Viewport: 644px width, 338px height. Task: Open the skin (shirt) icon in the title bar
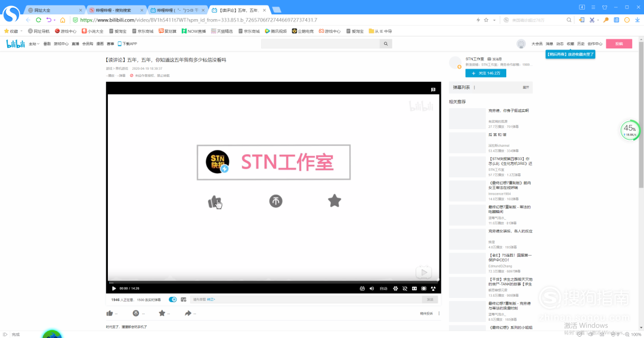tap(605, 7)
